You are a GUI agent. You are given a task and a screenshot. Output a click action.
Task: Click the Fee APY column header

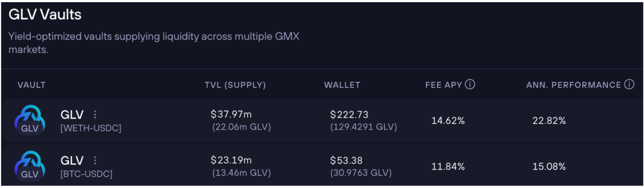[x=443, y=85]
